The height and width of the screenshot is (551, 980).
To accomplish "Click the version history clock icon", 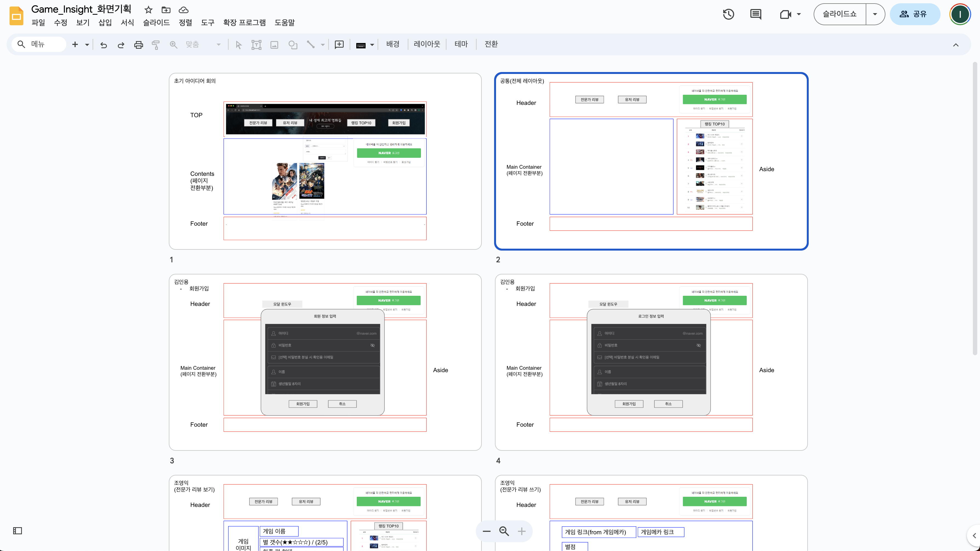I will (728, 15).
